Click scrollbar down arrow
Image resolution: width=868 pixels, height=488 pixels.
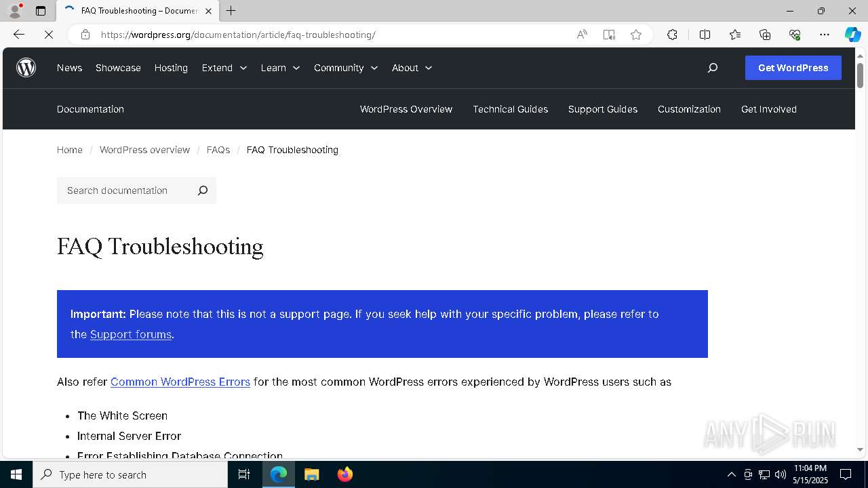860,449
